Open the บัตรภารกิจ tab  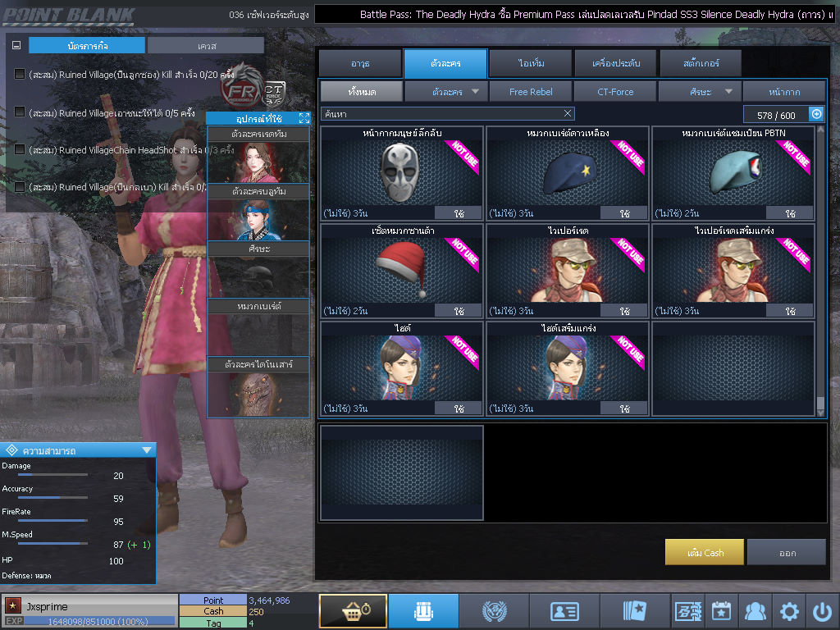pos(87,46)
